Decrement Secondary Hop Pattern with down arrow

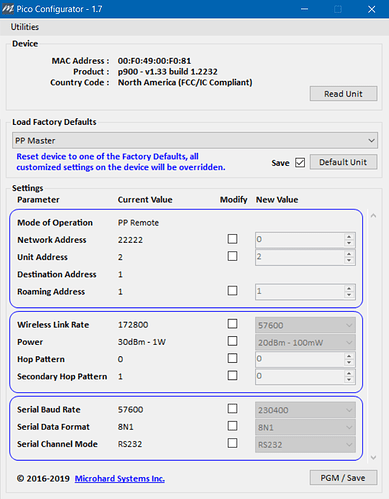(x=349, y=380)
